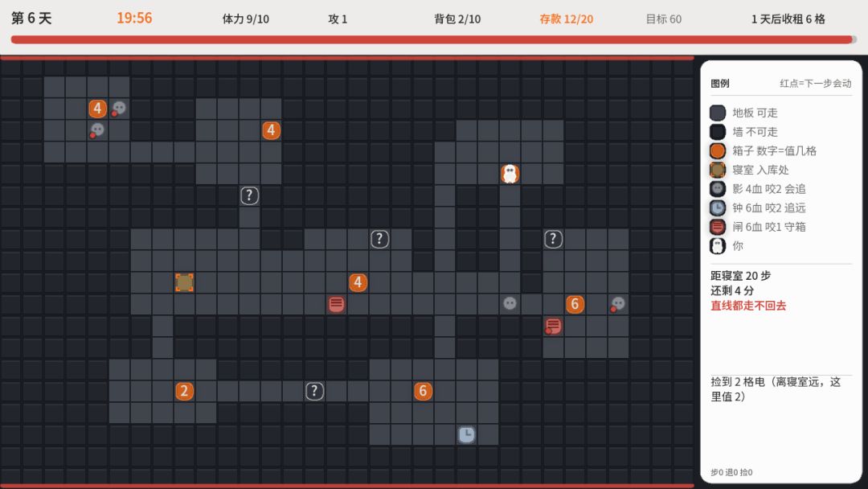
Task: Click the clock monster icon in the legend
Action: [x=718, y=208]
